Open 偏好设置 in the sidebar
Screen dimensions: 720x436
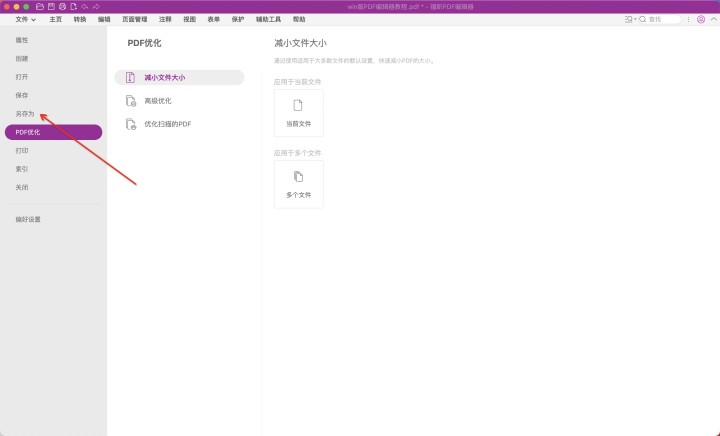tap(28, 219)
